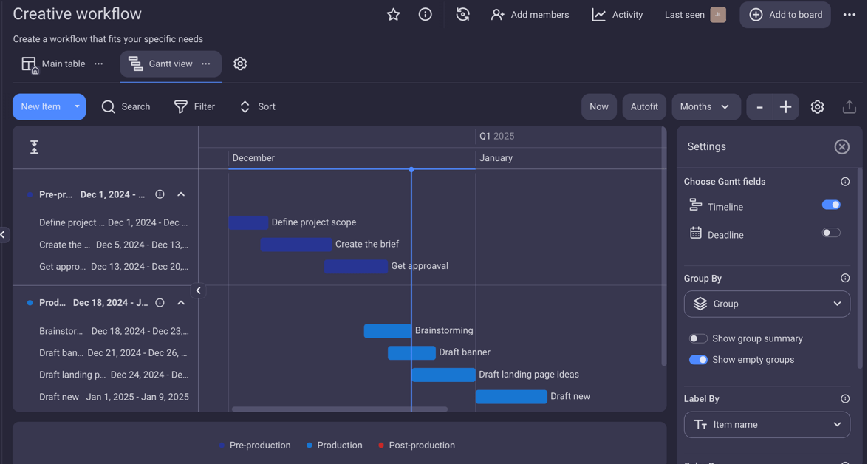
Task: Switch to the Main table tab
Action: click(x=54, y=64)
